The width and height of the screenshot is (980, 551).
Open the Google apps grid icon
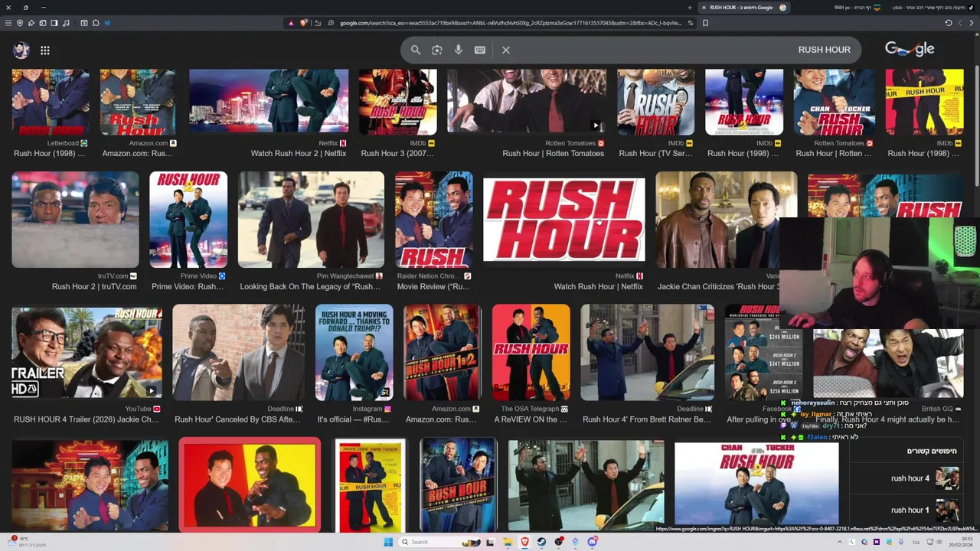pyautogui.click(x=45, y=51)
